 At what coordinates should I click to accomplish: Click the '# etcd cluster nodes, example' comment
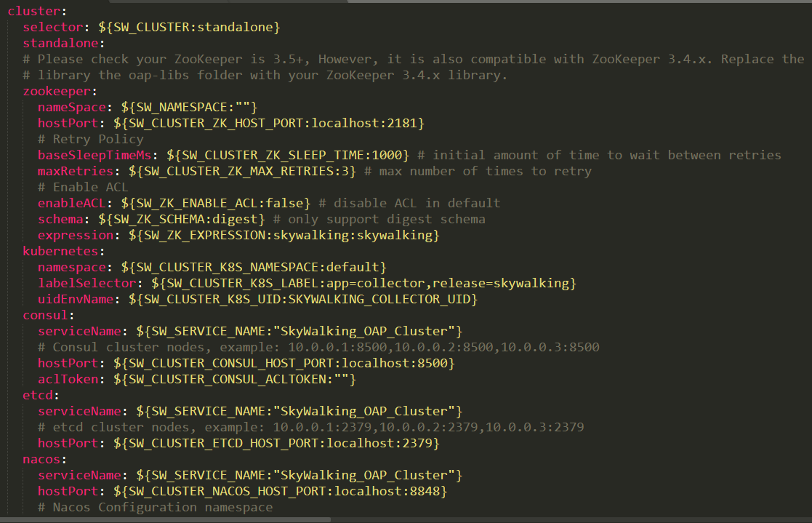(x=310, y=428)
